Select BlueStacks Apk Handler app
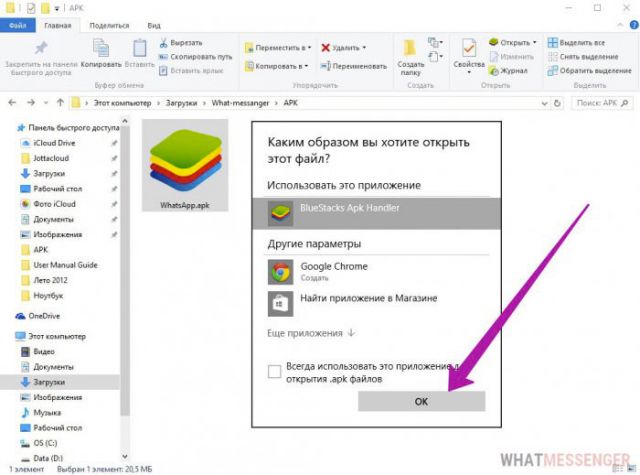This screenshot has height=475, width=640. tap(376, 213)
